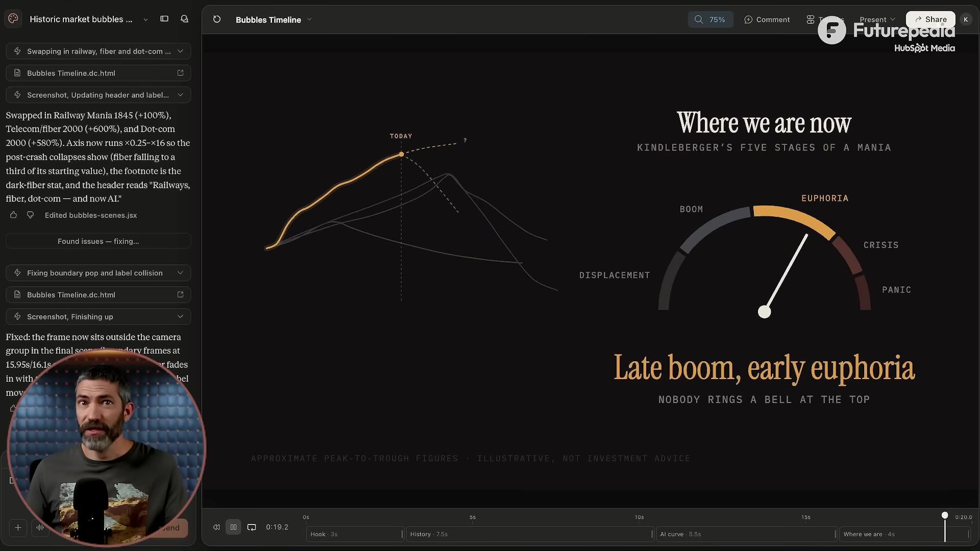This screenshot has width=980, height=551.
Task: Toggle loop playback in timeline
Action: point(252,527)
